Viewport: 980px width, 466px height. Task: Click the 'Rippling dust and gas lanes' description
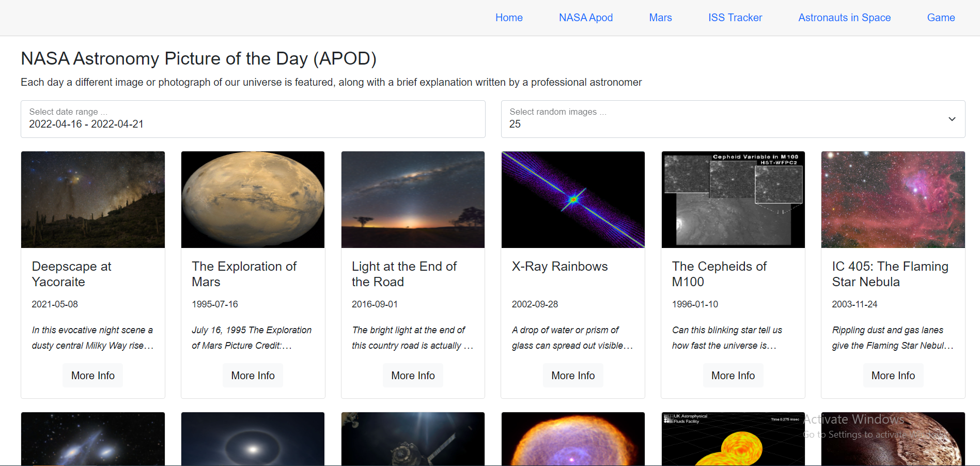(893, 338)
